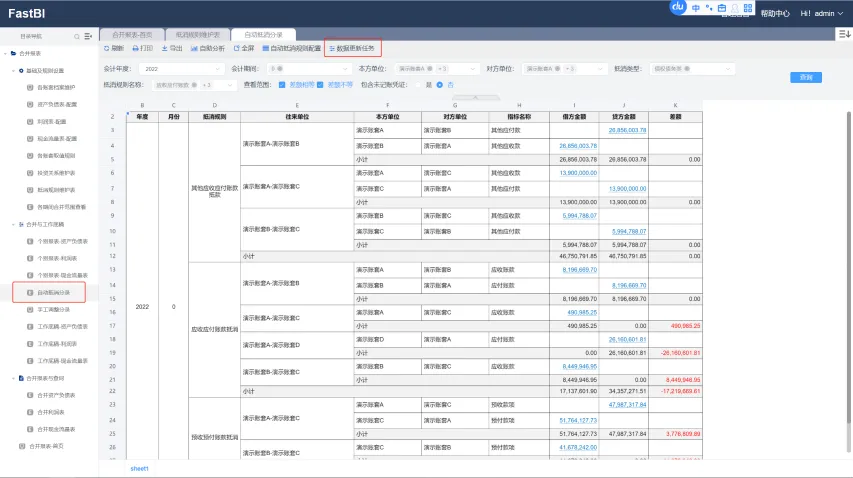Click the 5,994,788.07 debit link in row 9
Image resolution: width=853 pixels, height=478 pixels.
click(x=579, y=216)
